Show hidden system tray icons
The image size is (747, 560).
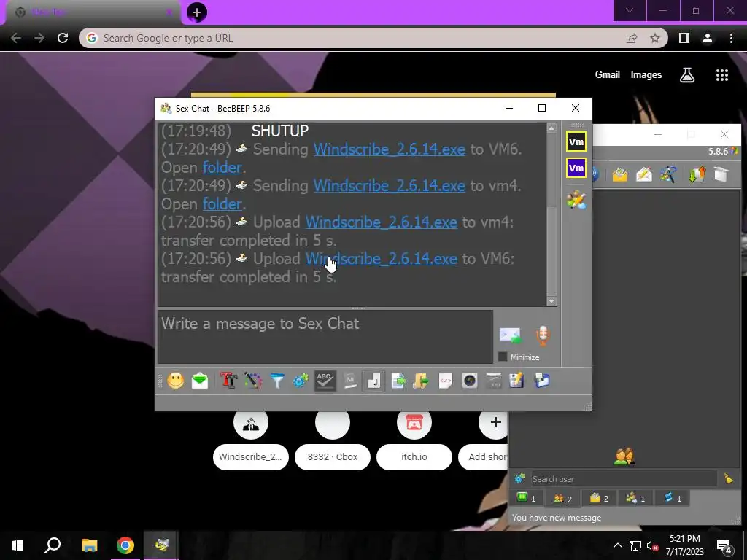pyautogui.click(x=617, y=545)
